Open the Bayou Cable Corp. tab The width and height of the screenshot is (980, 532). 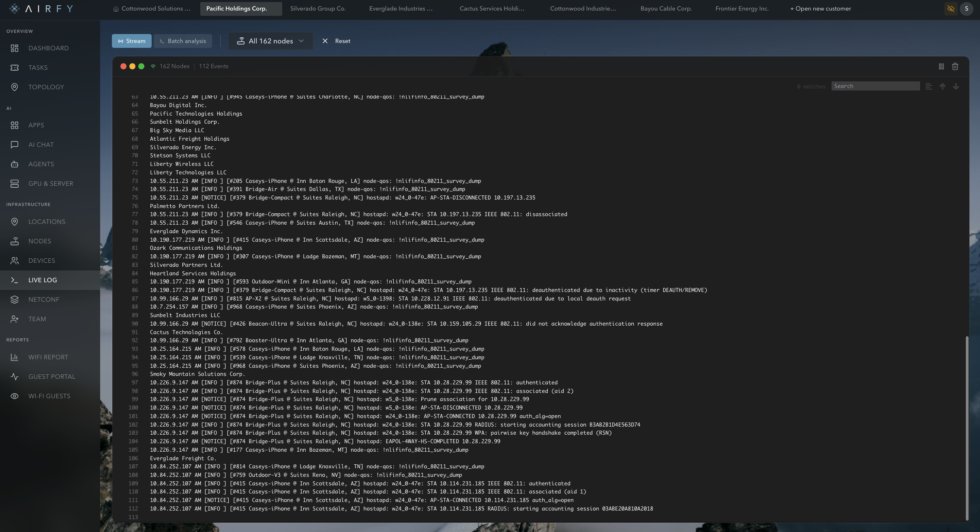pos(666,9)
